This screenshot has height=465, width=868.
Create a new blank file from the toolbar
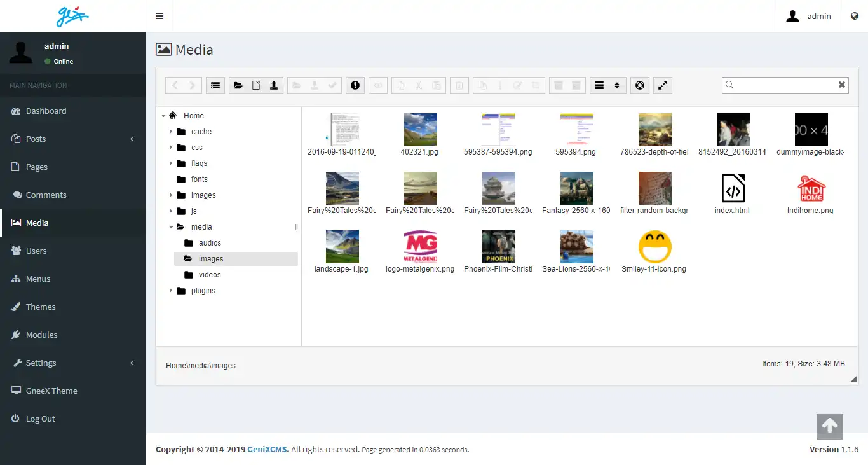click(256, 85)
